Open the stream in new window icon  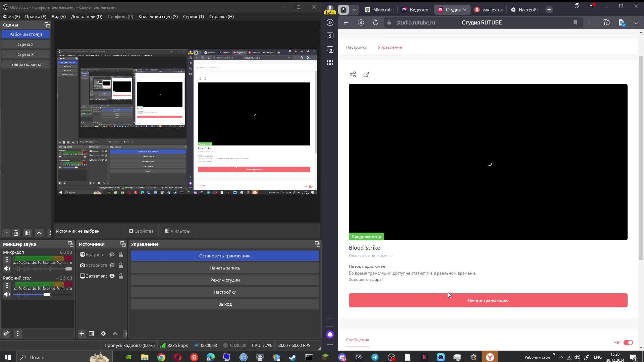[x=366, y=74]
